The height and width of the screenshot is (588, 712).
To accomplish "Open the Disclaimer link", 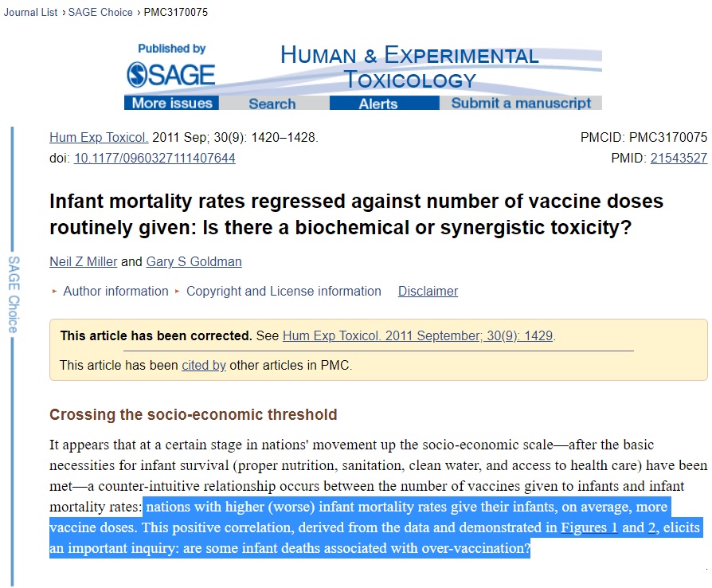I will click(428, 291).
